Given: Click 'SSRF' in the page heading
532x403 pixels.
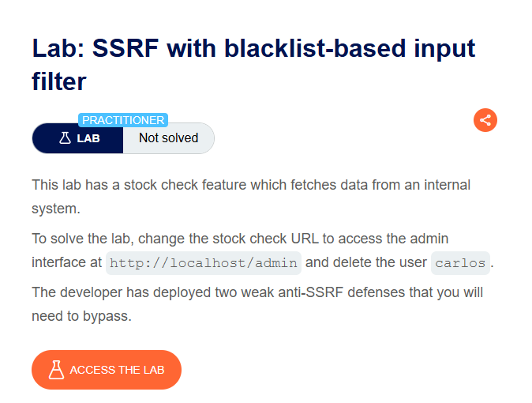Looking at the screenshot, I should pos(126,48).
